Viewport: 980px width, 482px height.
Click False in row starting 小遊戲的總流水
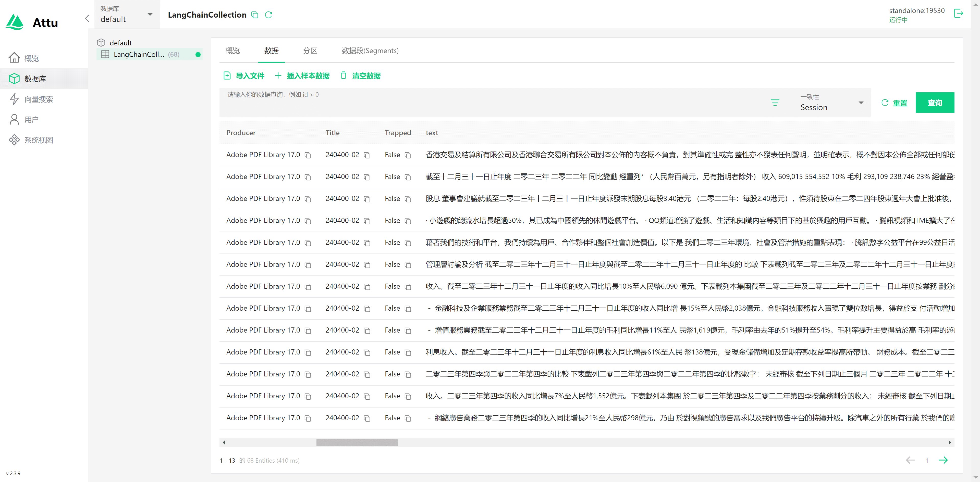tap(392, 221)
